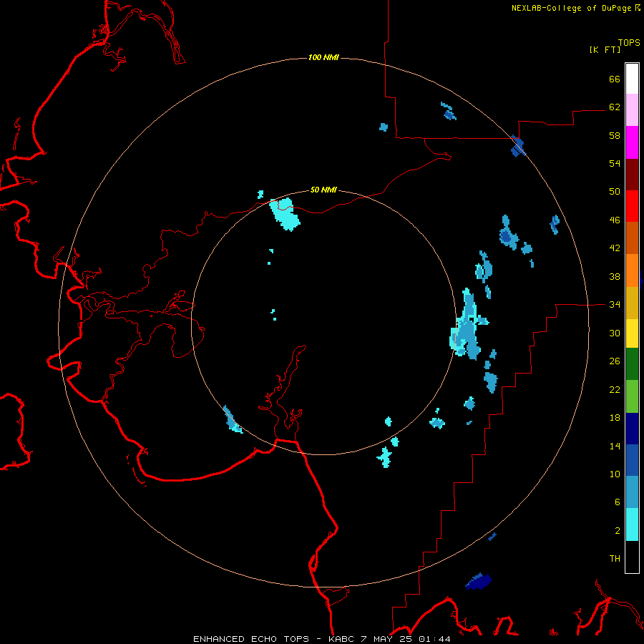644x644 pixels.
Task: Click the legend value 42
Action: tap(615, 248)
